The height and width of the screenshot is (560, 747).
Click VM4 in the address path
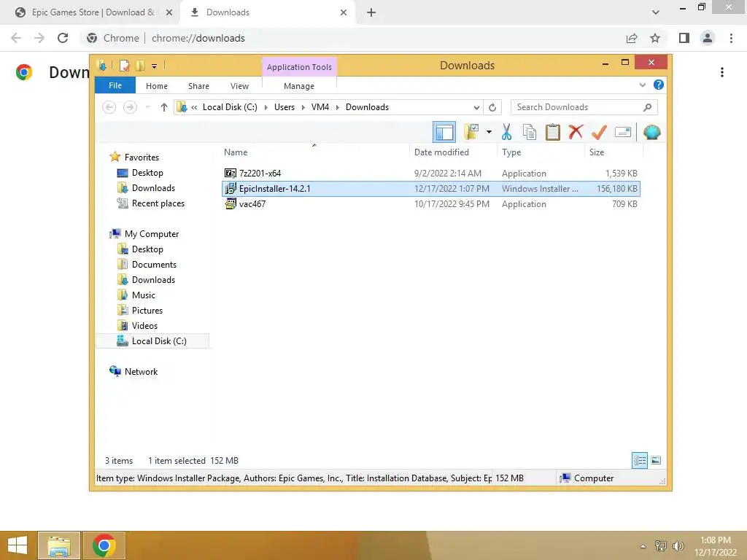coord(320,107)
